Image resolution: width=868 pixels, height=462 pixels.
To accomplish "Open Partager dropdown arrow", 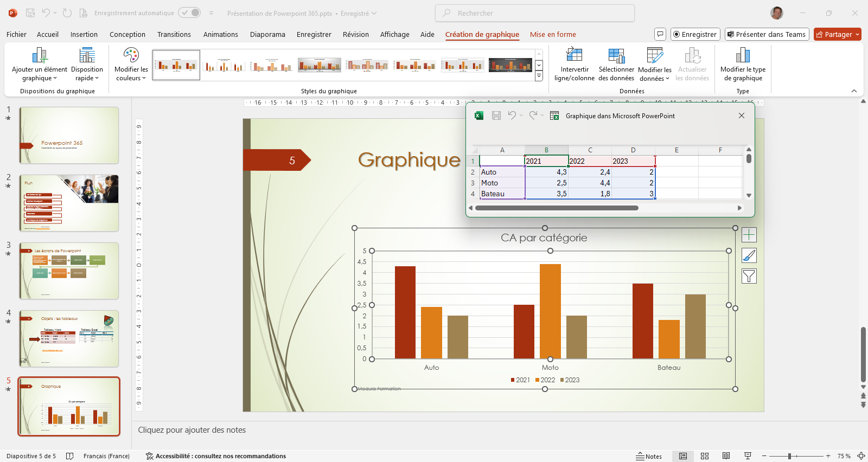I will pos(857,34).
